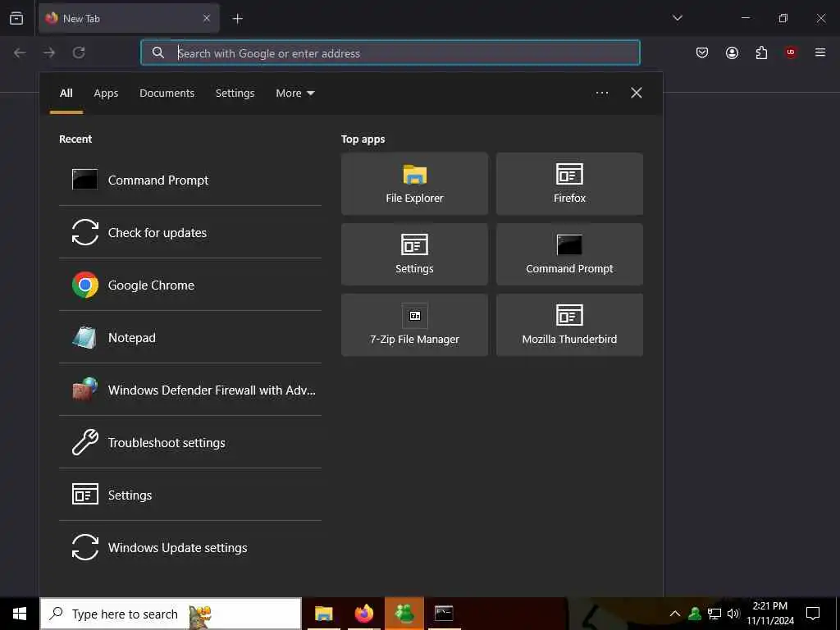Open Firefox extensions puzzle icon
Screen dimensions: 840x630
point(761,52)
